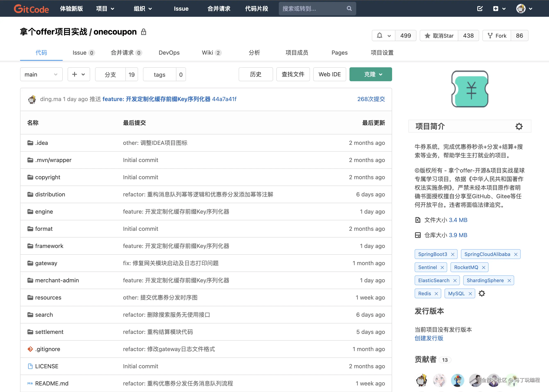Viewport: 549px width, 392px height.
Task: Click the onecoupon project avatar image
Action: (470, 89)
